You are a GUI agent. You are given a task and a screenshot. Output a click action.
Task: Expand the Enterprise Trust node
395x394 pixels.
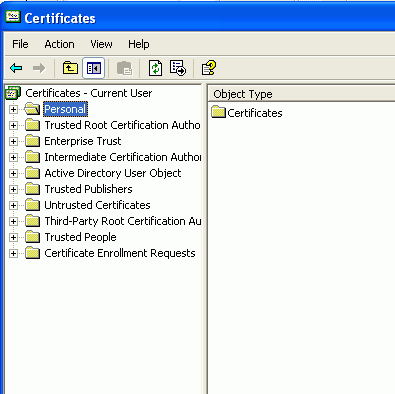pyautogui.click(x=13, y=141)
